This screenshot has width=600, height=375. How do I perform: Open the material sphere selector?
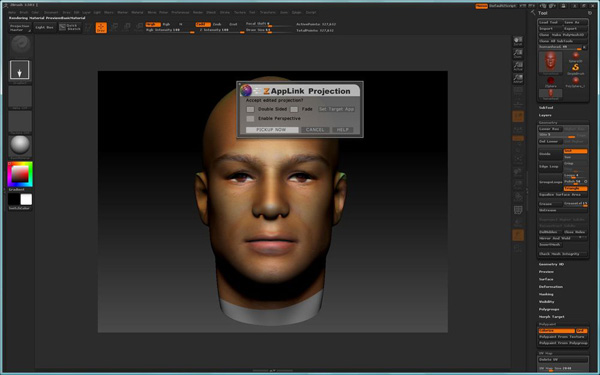tap(20, 145)
